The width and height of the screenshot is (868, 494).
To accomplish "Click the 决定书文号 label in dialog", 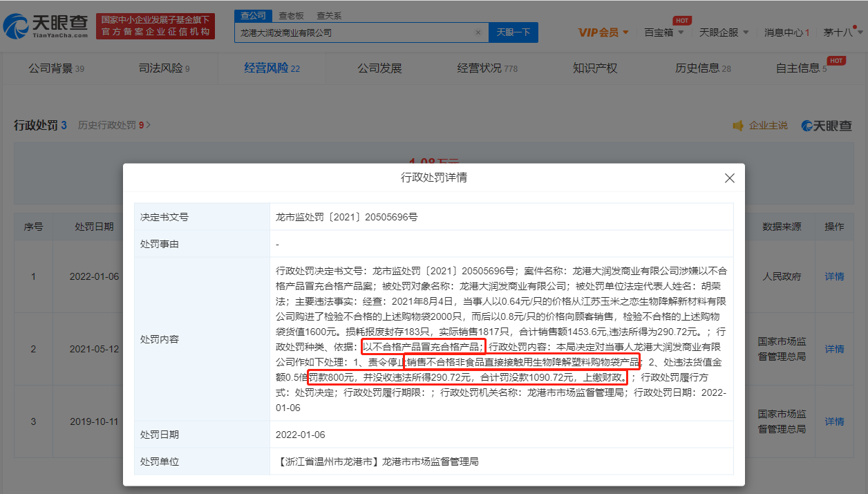I will coord(164,217).
